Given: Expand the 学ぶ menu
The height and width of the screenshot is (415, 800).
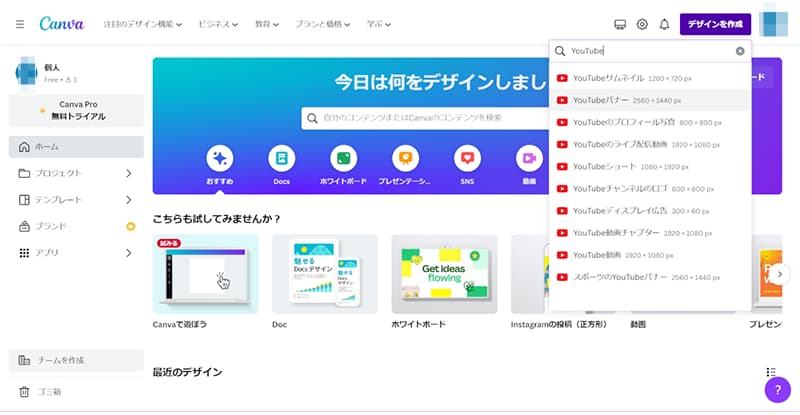Looking at the screenshot, I should (379, 24).
